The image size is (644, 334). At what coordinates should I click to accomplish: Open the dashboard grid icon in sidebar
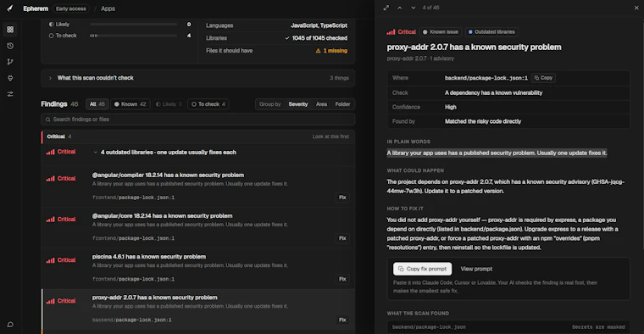point(10,30)
